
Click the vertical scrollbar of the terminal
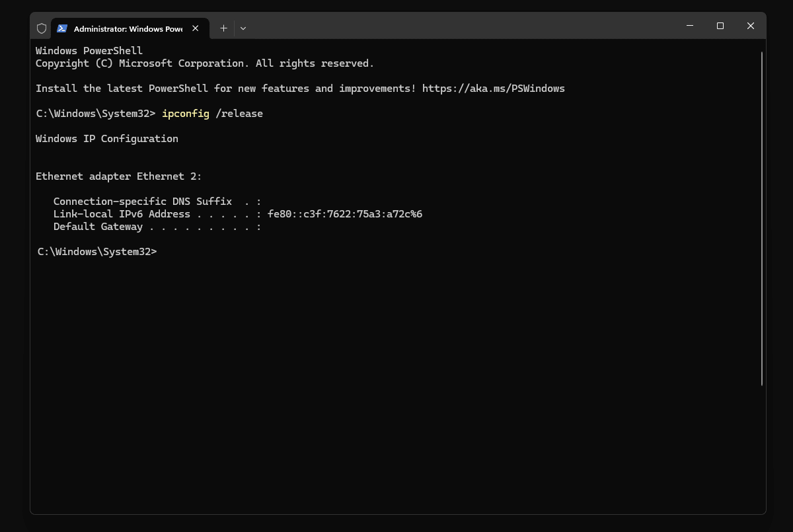click(762, 218)
